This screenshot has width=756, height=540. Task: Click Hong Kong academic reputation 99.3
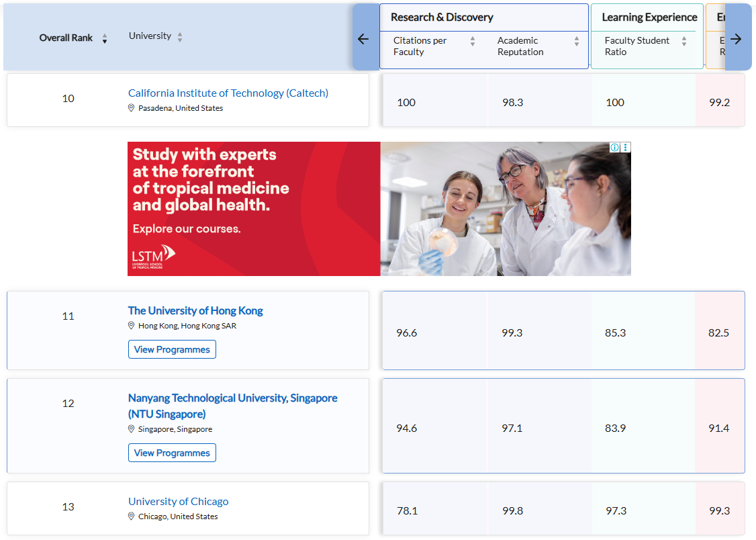(512, 332)
